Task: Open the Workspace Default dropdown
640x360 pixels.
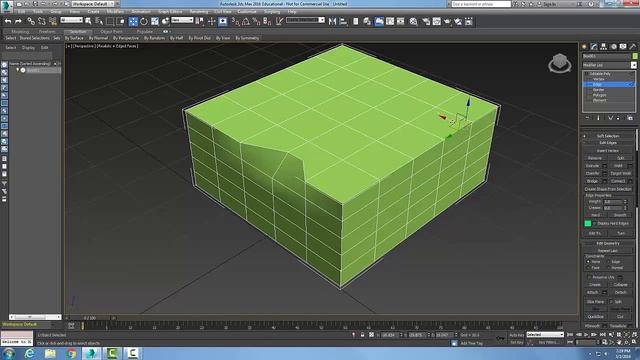Action: point(93,4)
